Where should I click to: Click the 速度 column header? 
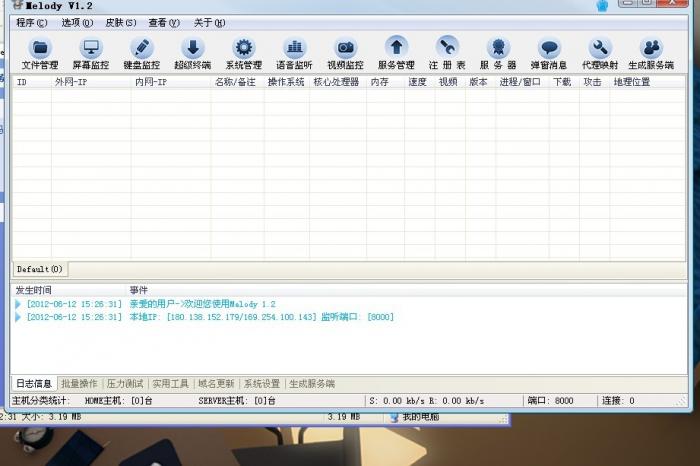[420, 82]
